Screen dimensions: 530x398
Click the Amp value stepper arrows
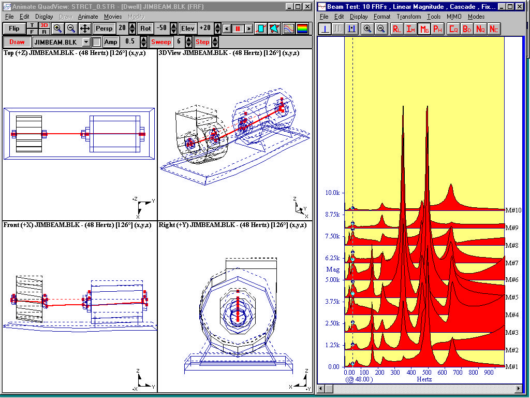click(143, 42)
